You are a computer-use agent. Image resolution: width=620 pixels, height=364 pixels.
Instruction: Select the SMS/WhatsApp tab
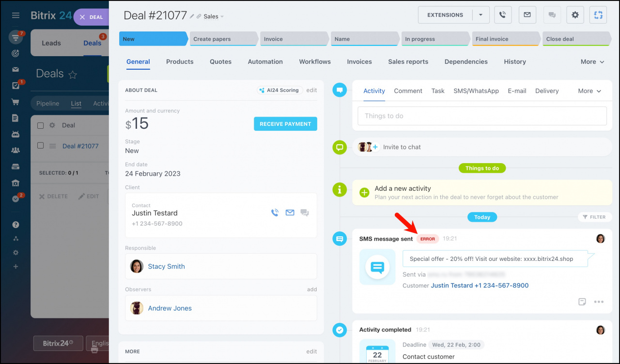[x=476, y=91]
